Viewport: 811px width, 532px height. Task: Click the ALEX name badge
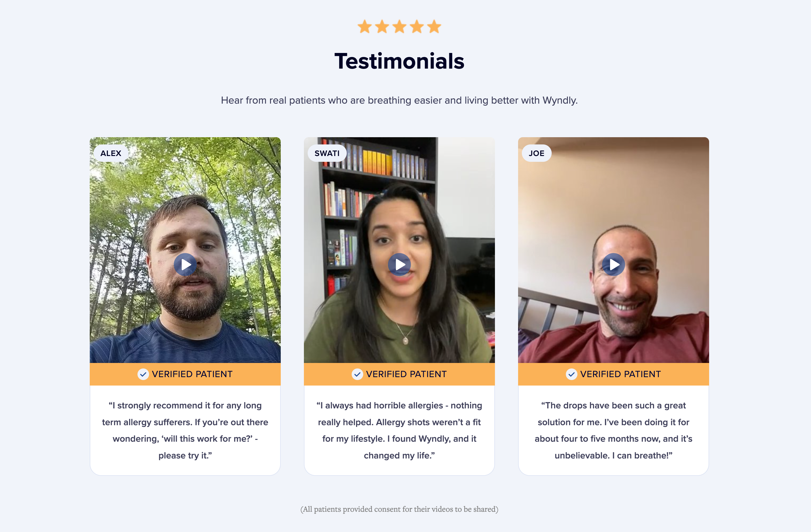pos(111,153)
